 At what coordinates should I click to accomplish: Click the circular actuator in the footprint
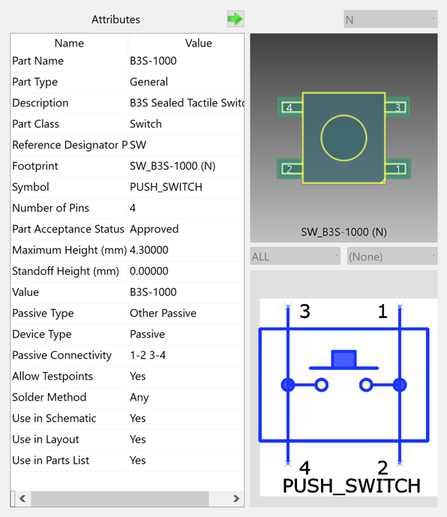pos(344,138)
